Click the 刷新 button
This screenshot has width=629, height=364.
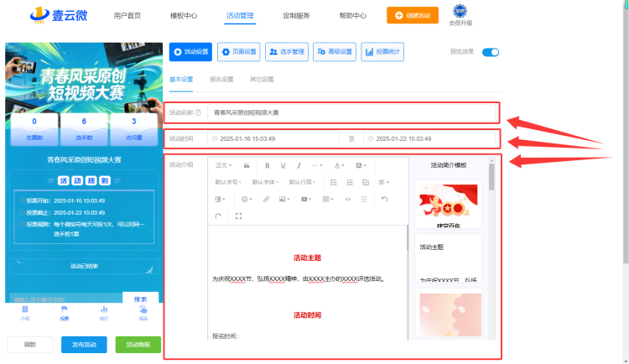30,345
